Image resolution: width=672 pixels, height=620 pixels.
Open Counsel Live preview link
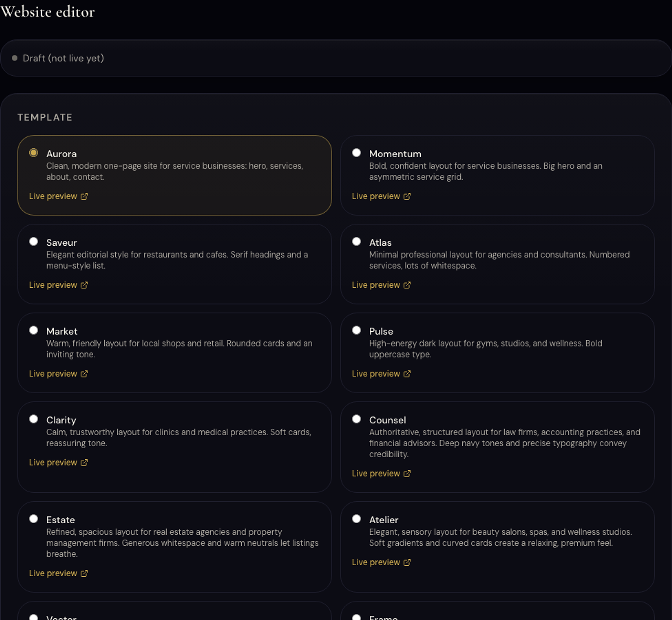coord(381,473)
